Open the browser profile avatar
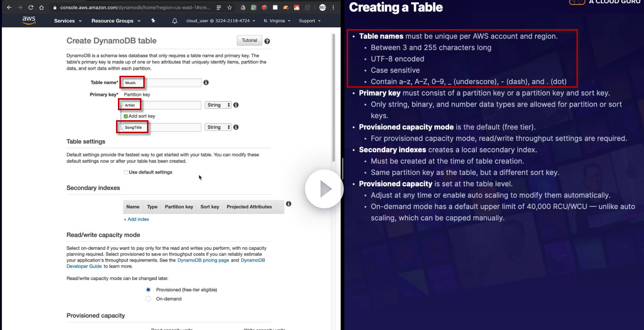644x330 pixels. coord(323,7)
